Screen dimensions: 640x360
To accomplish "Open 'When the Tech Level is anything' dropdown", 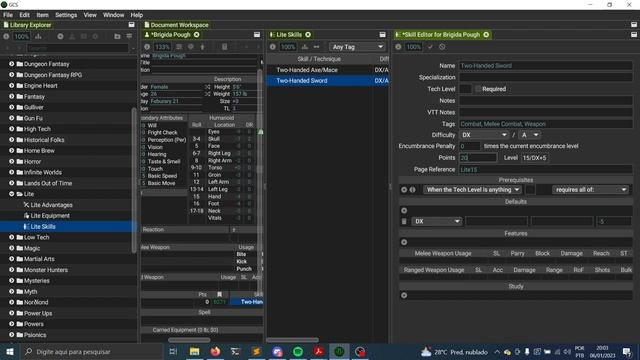I will 472,190.
